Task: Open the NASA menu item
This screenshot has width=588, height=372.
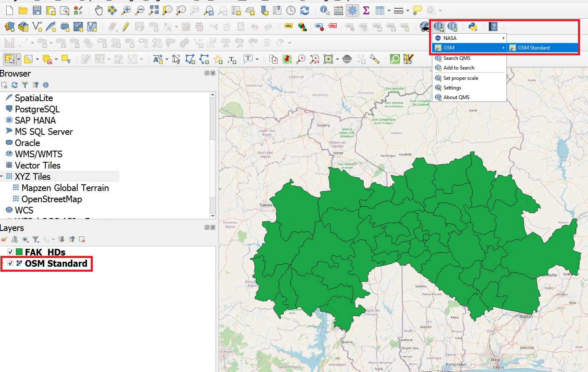Action: 469,38
